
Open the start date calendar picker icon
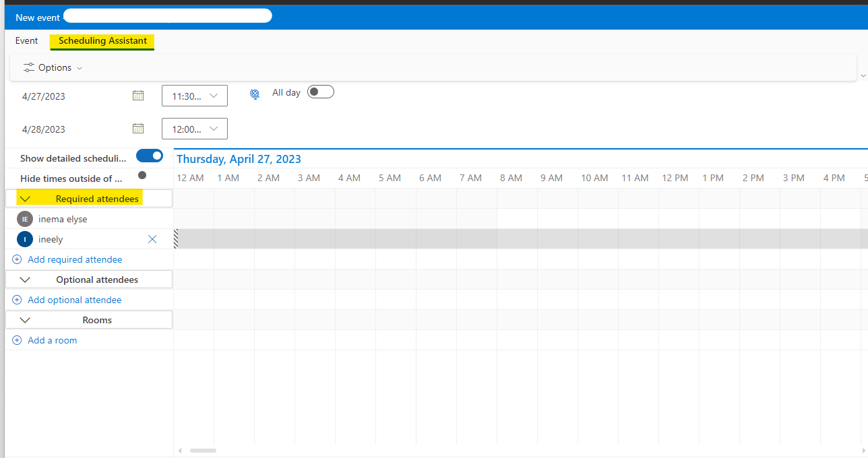[138, 96]
